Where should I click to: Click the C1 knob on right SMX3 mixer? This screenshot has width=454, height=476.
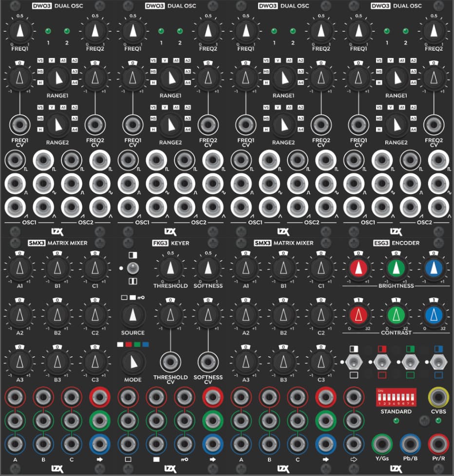tap(321, 268)
